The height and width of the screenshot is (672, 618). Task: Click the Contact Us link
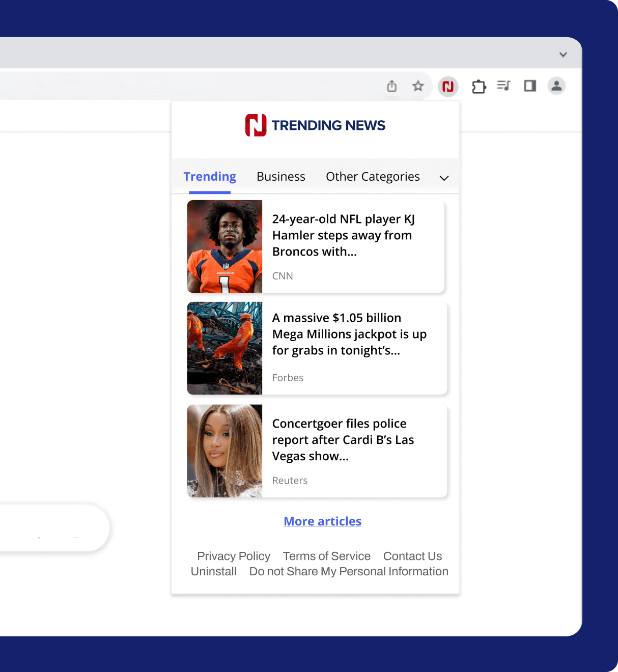tap(412, 556)
